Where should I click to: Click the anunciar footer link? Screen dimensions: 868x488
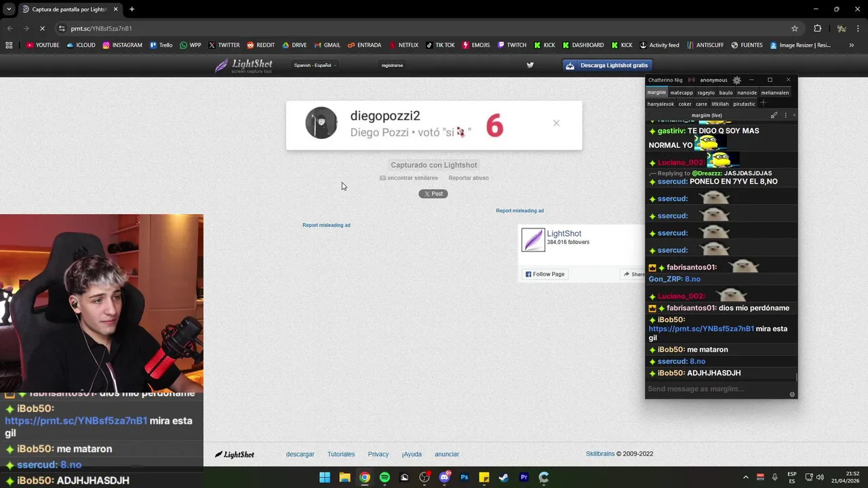point(447,454)
